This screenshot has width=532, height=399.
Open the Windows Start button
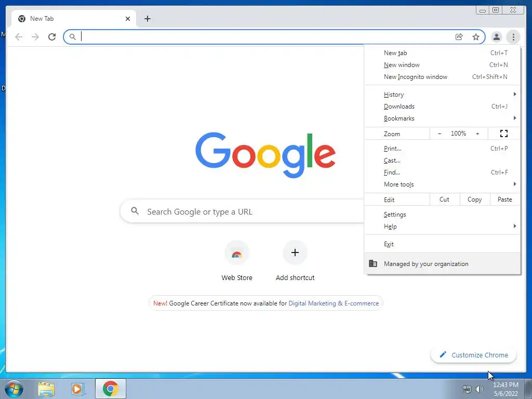pos(14,389)
